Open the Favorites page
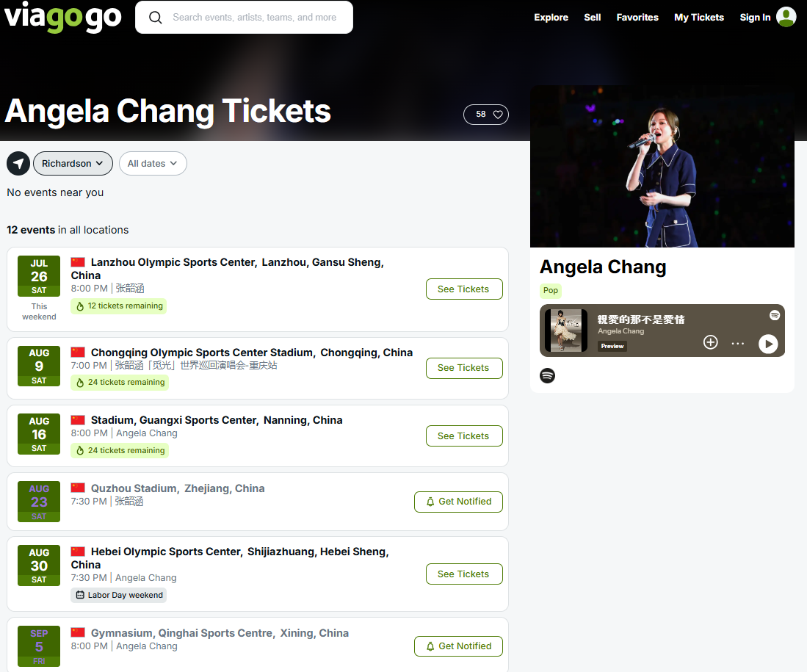 click(x=637, y=18)
